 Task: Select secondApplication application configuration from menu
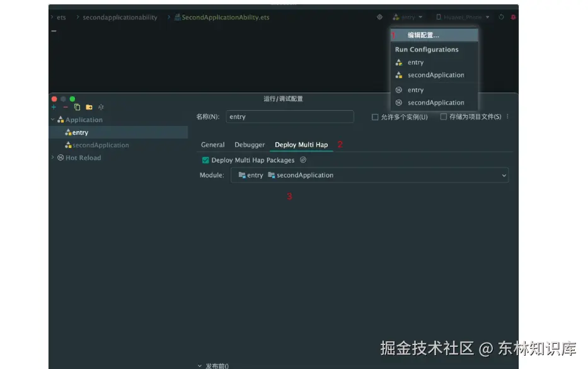click(x=434, y=76)
